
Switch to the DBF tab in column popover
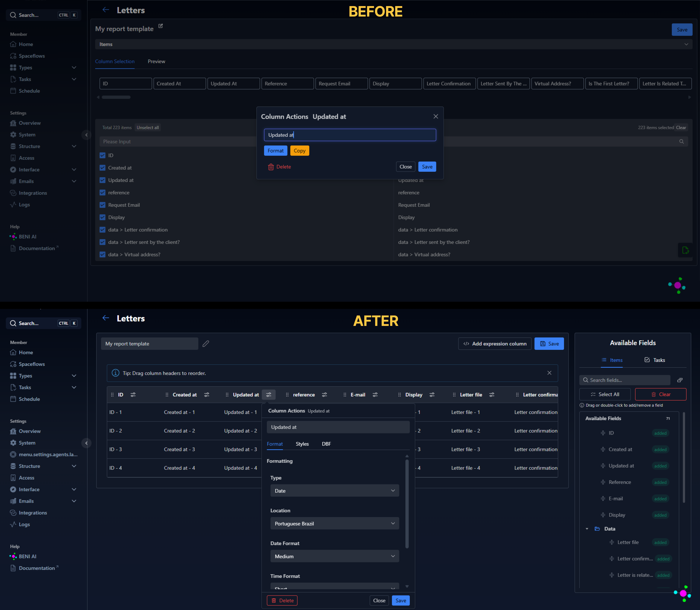326,444
